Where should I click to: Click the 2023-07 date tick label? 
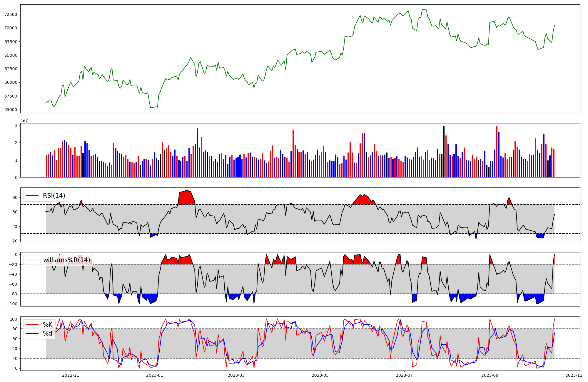click(404, 375)
